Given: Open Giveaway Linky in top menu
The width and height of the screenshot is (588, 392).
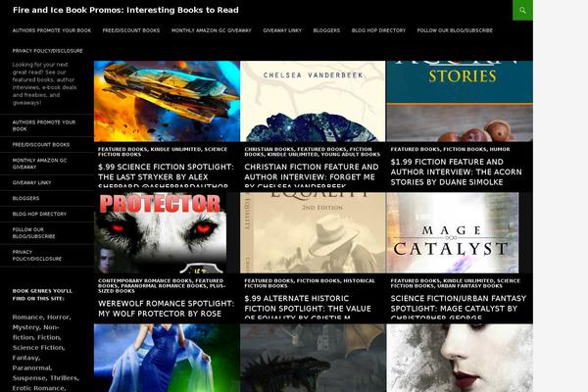Looking at the screenshot, I should 282,30.
